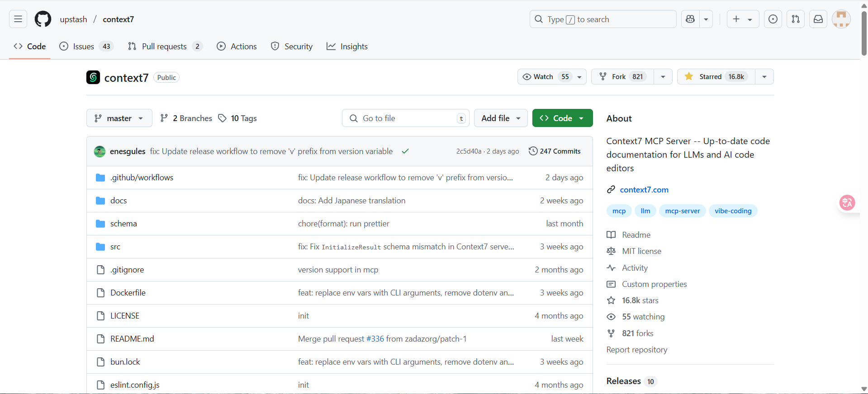The height and width of the screenshot is (394, 868).
Task: Open the issues circle icon in header
Action: (x=773, y=19)
